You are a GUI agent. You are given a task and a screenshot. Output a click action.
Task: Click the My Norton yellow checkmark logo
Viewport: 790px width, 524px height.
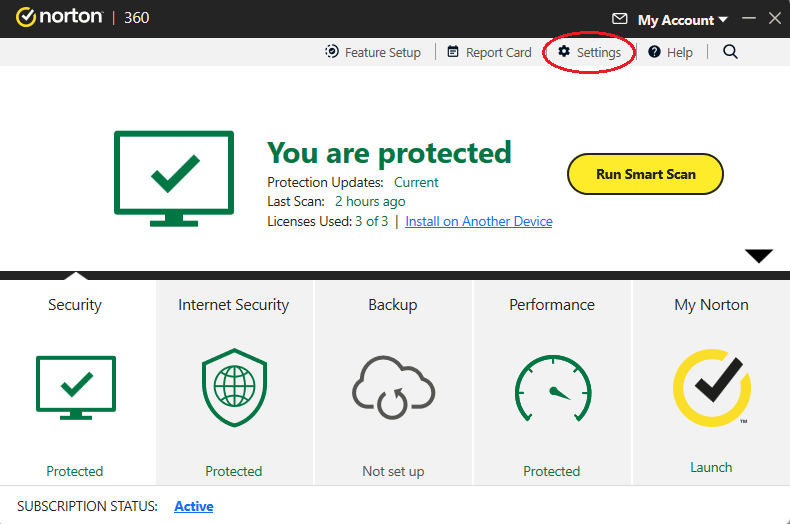712,387
